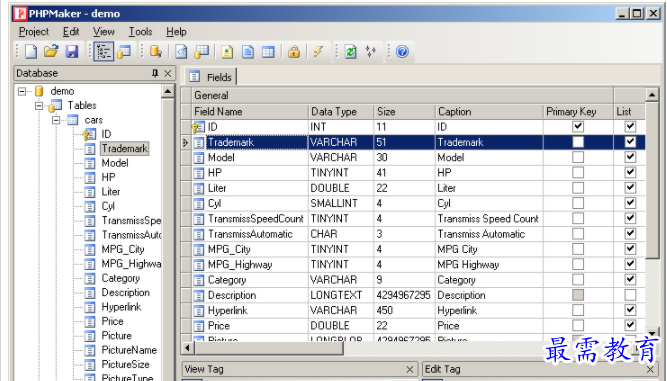Viewport: 667px width, 381px height.
Task: Open the Help menu
Action: click(176, 31)
